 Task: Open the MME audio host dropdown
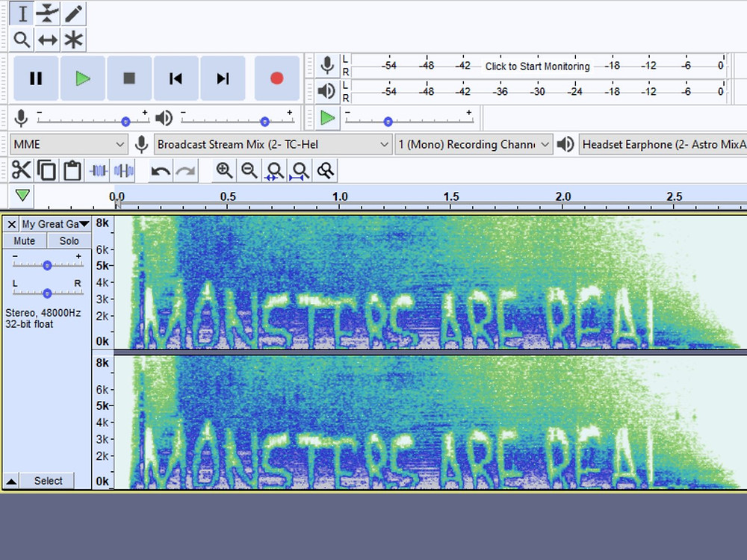coord(69,144)
